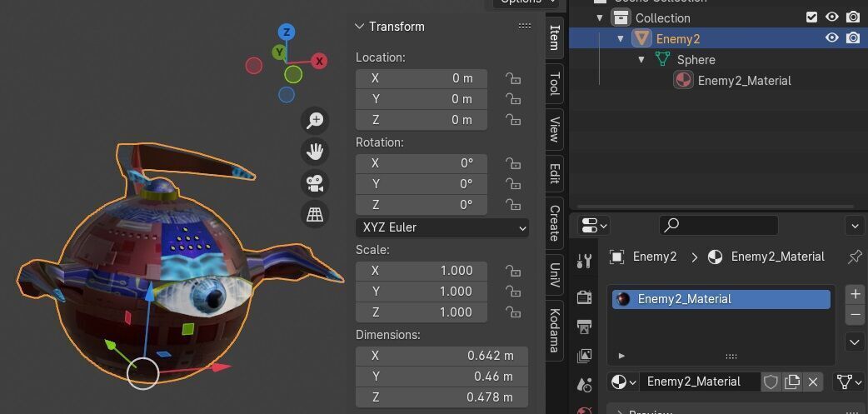Duplicate material with new copy icon

pos(792,382)
